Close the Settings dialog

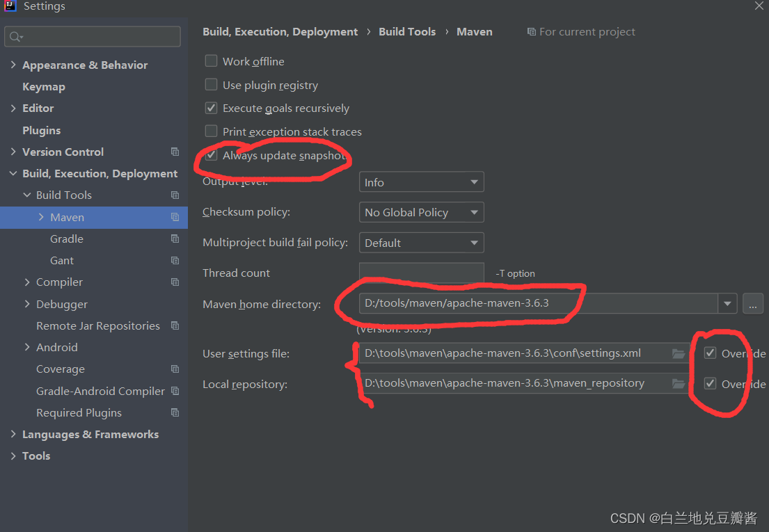(759, 6)
